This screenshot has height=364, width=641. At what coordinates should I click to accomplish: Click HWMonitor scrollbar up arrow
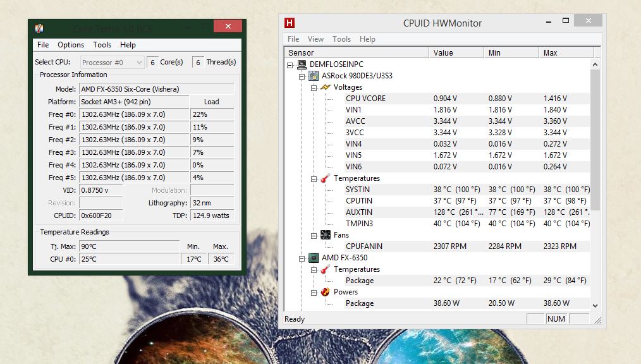pyautogui.click(x=595, y=64)
